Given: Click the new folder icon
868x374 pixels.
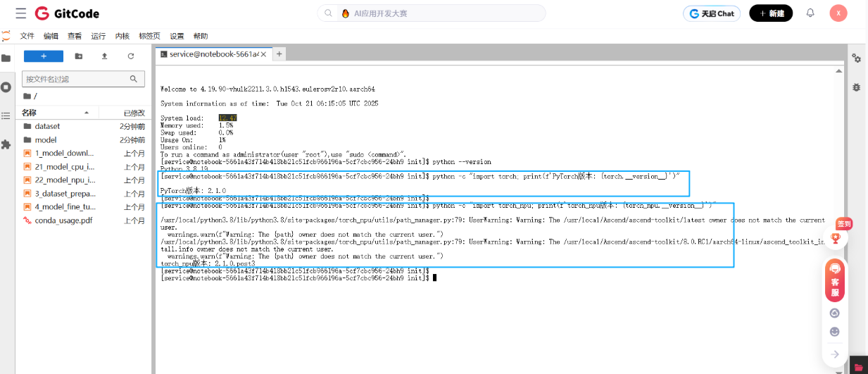Looking at the screenshot, I should click(x=78, y=56).
